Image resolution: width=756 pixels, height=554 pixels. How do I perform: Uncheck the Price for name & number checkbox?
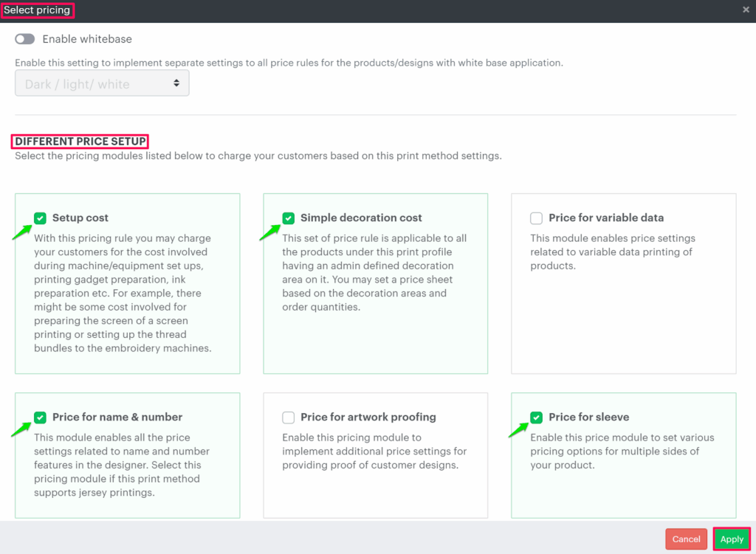pyautogui.click(x=40, y=417)
